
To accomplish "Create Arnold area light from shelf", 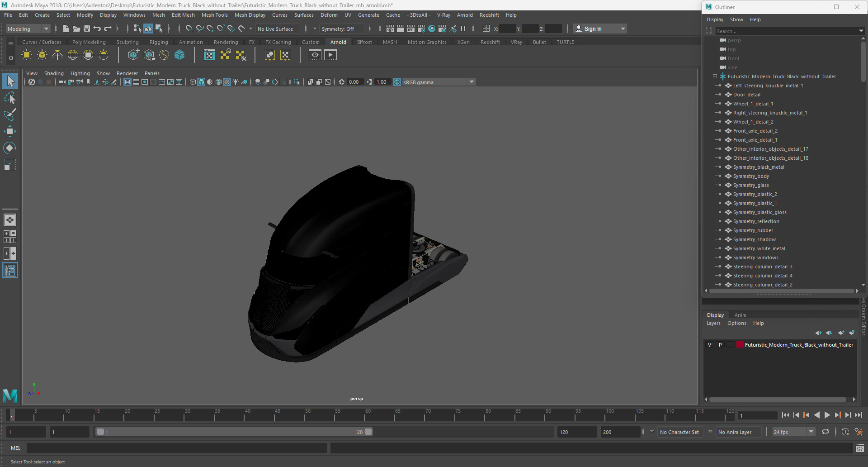I will click(27, 55).
